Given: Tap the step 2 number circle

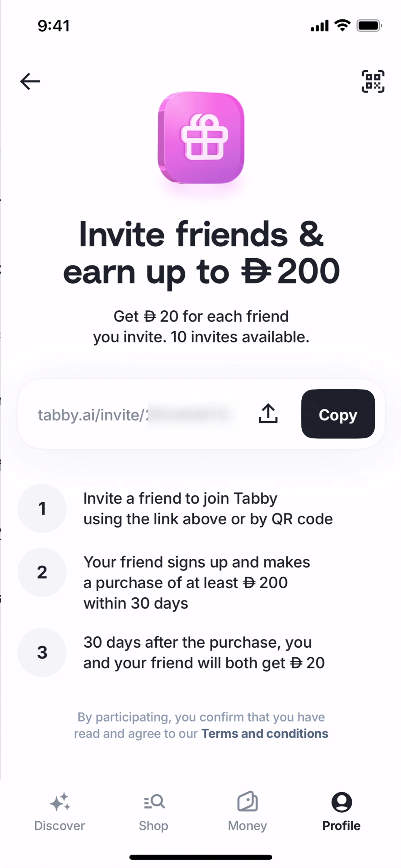Looking at the screenshot, I should [42, 572].
